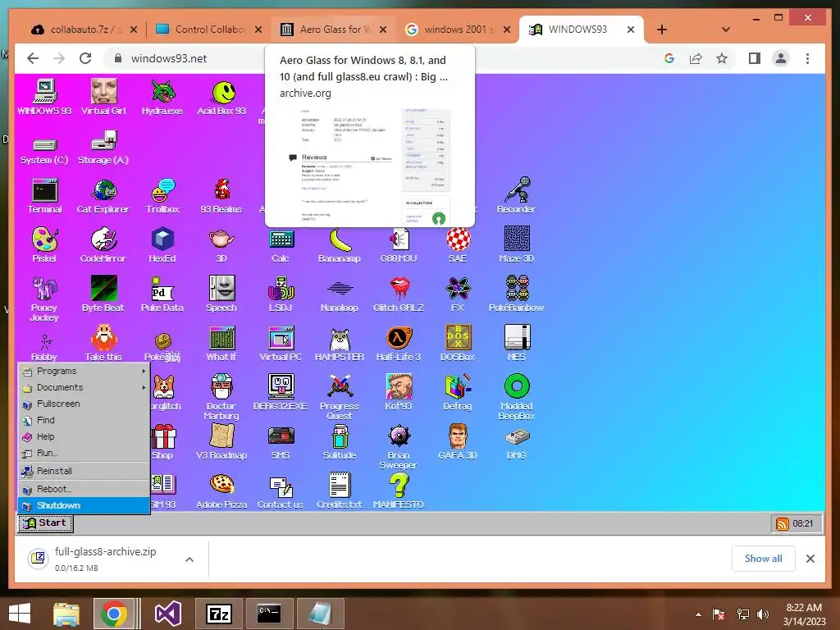The image size is (840, 630).
Task: Open the Calc calculator icon
Action: (281, 244)
